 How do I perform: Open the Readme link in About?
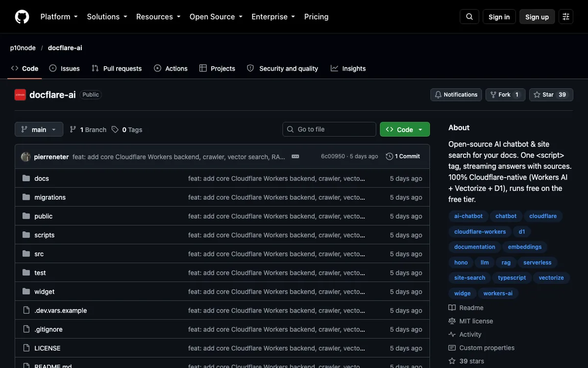[466, 308]
